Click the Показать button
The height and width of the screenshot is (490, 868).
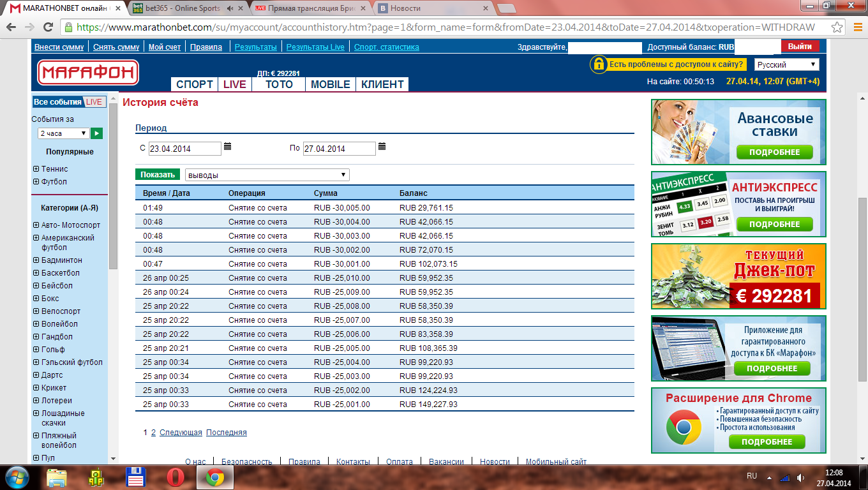tap(158, 175)
